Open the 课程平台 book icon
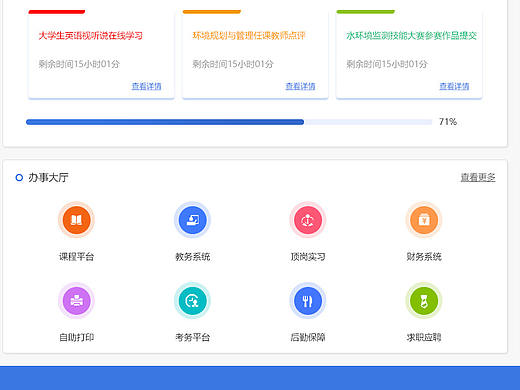The width and height of the screenshot is (520, 390). [x=76, y=220]
